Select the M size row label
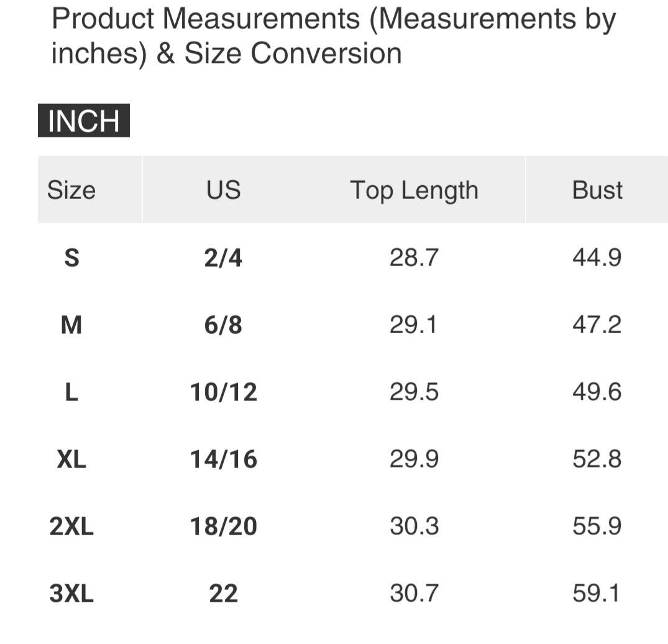Viewport: 668px width, 644px height. point(71,324)
